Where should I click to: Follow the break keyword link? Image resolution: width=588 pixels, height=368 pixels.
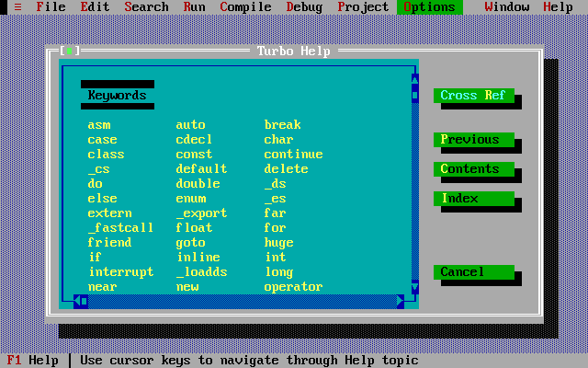pyautogui.click(x=282, y=125)
